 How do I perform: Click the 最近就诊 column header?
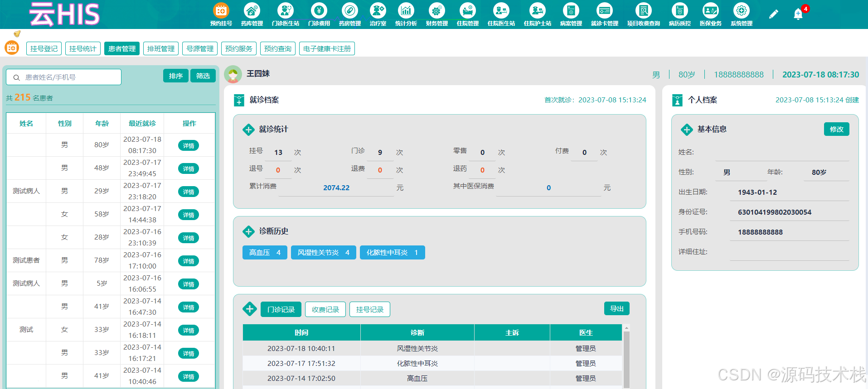[x=142, y=123]
